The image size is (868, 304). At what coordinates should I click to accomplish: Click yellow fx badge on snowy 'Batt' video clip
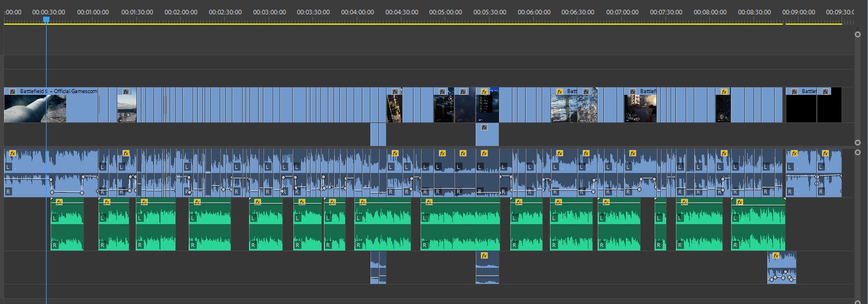[x=559, y=91]
